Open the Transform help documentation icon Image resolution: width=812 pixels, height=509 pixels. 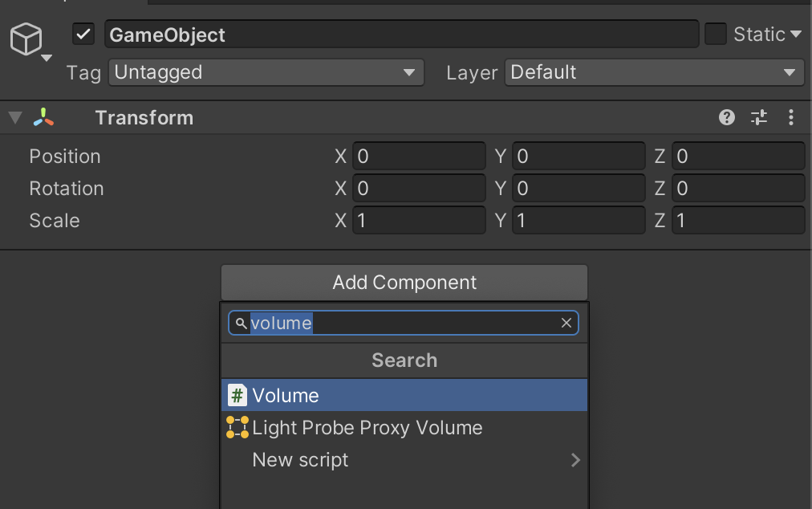[x=726, y=117]
